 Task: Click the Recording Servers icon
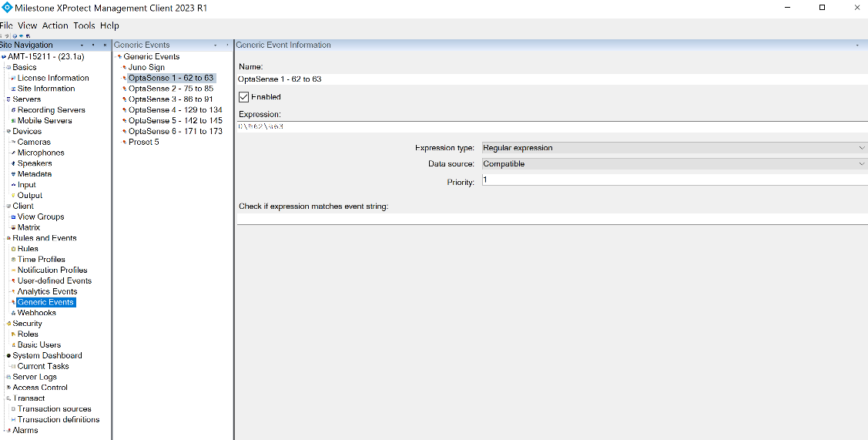point(13,110)
